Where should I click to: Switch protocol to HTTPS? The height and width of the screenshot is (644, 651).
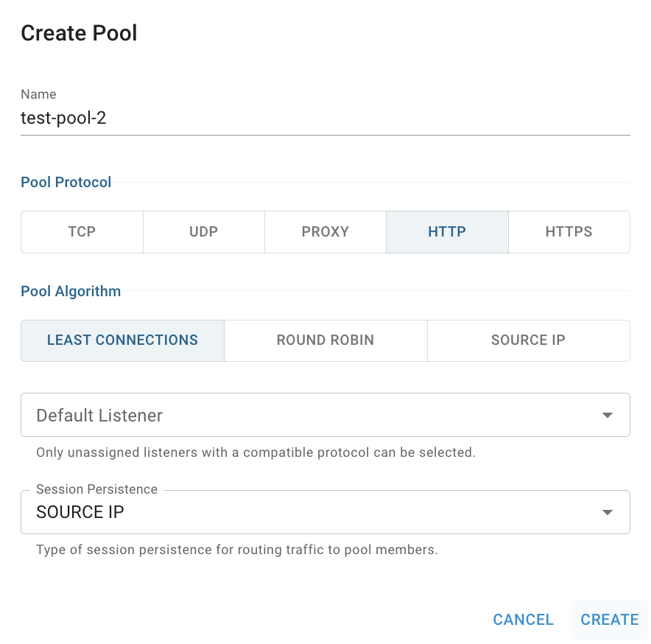(569, 232)
